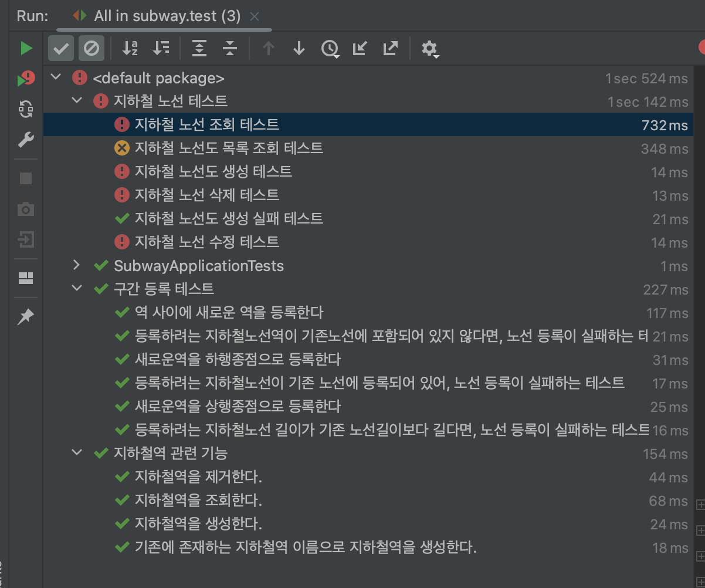This screenshot has width=705, height=588.
Task: Open test history via the clock icon
Action: (x=330, y=49)
